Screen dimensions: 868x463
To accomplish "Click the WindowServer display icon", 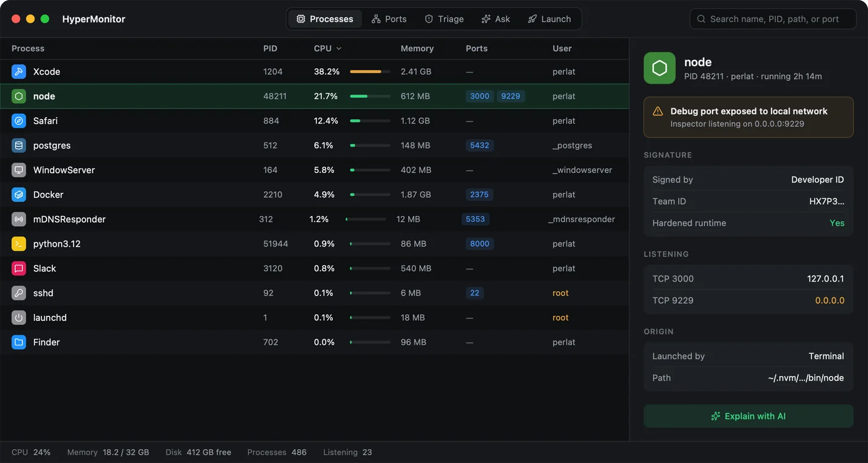I will click(x=19, y=170).
